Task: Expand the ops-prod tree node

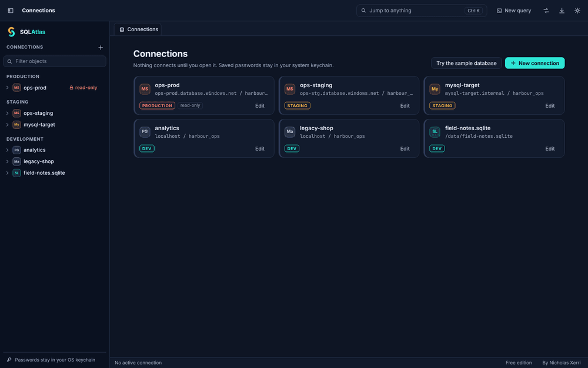Action: [8, 88]
